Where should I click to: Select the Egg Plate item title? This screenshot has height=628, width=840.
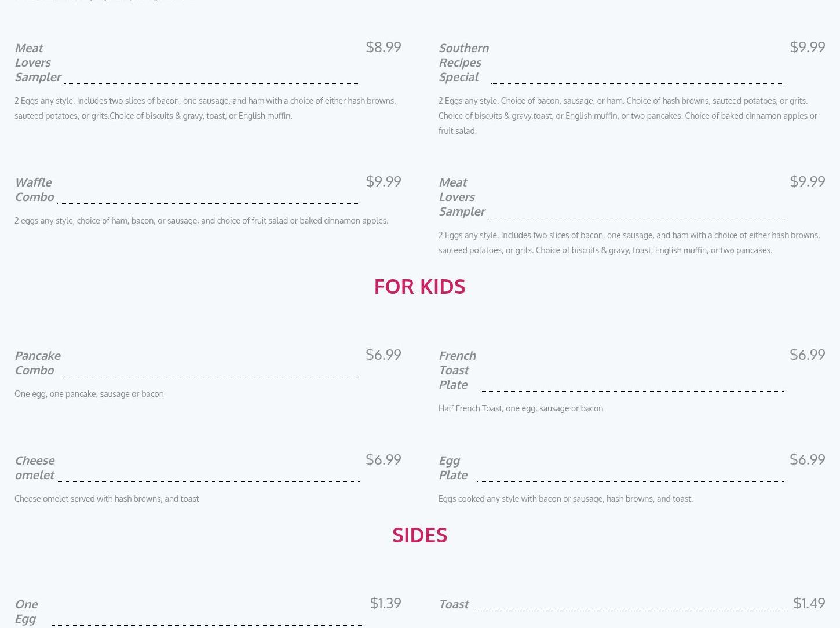click(453, 468)
